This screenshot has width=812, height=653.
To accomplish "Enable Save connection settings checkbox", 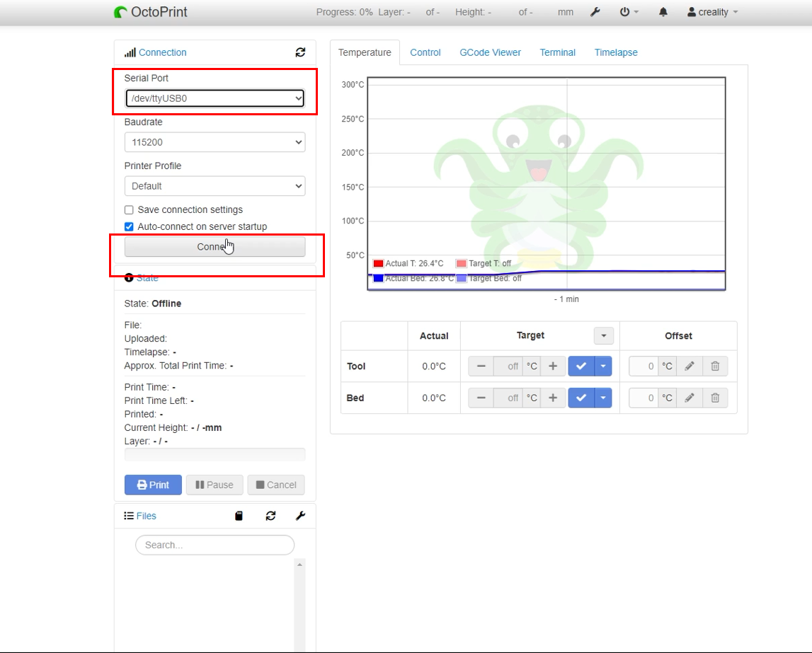I will pyautogui.click(x=129, y=209).
